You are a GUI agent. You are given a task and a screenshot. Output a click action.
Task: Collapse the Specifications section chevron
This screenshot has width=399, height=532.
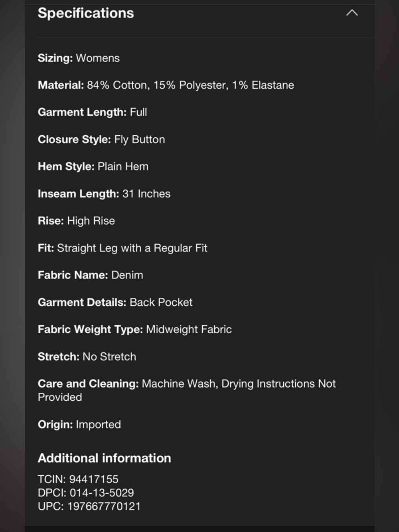(352, 13)
